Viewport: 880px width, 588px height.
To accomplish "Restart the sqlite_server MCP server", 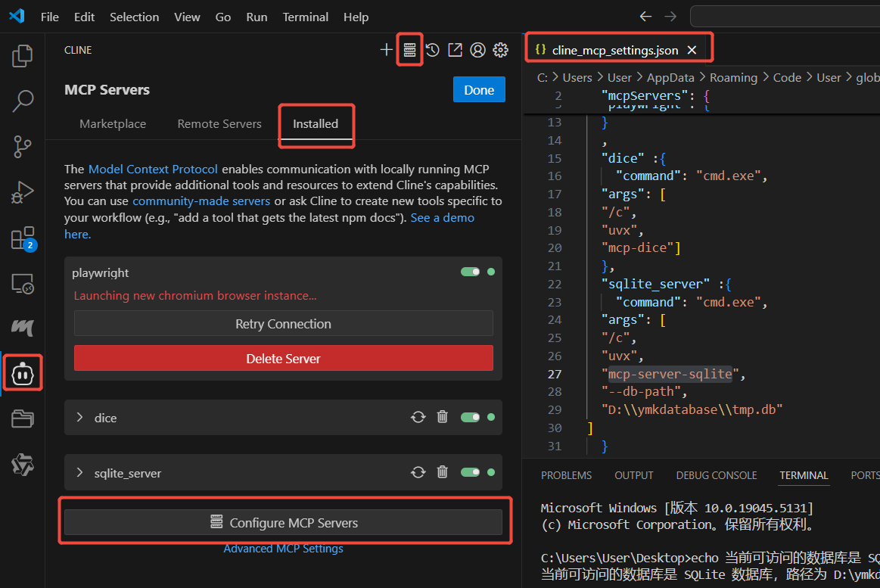I will coord(418,472).
